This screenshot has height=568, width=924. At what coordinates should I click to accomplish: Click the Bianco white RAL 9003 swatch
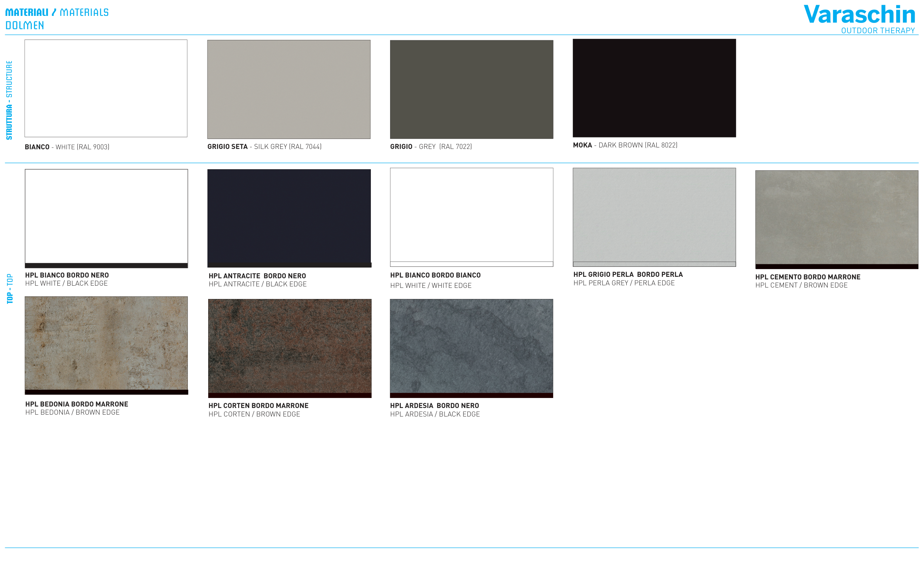[106, 88]
